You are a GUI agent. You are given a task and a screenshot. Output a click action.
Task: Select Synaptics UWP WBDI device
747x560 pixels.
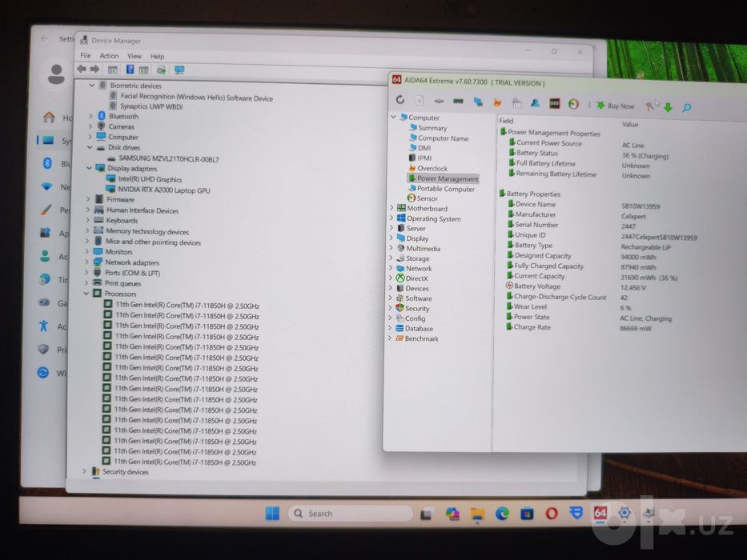(x=151, y=106)
